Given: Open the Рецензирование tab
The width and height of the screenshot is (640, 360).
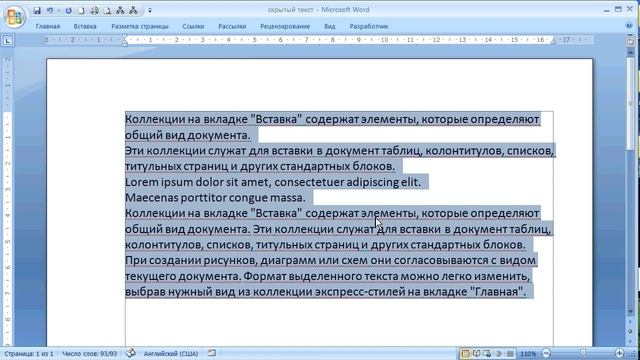Looking at the screenshot, I should click(x=285, y=26).
